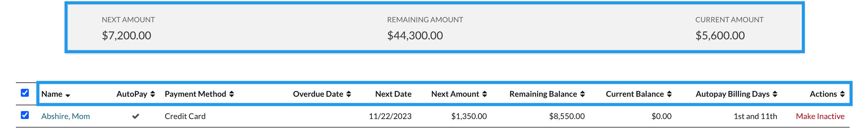Click the AutoPay column sort icon
The height and width of the screenshot is (130, 868).
153,94
